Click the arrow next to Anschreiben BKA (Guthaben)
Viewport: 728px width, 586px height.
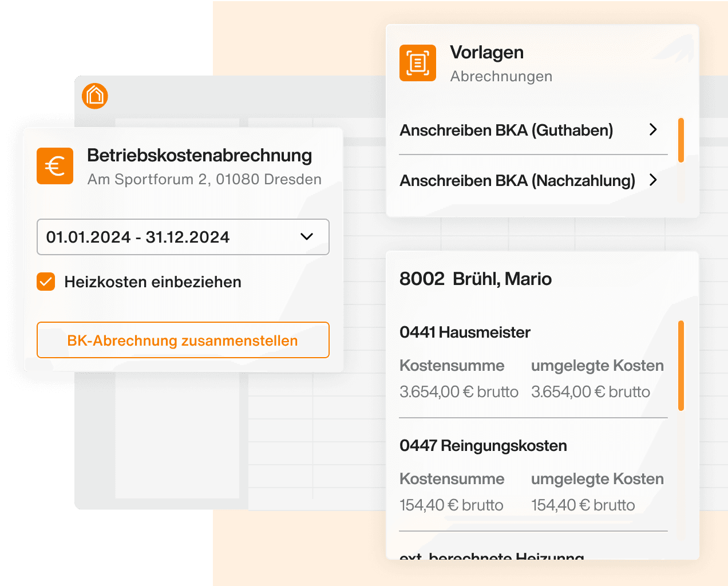653,130
